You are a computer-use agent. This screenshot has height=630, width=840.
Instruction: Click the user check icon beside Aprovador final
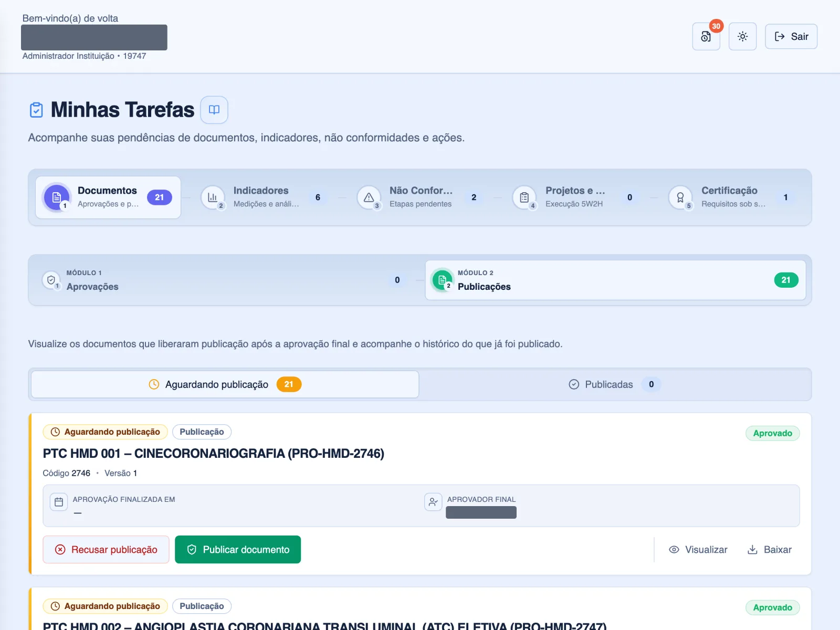point(433,502)
